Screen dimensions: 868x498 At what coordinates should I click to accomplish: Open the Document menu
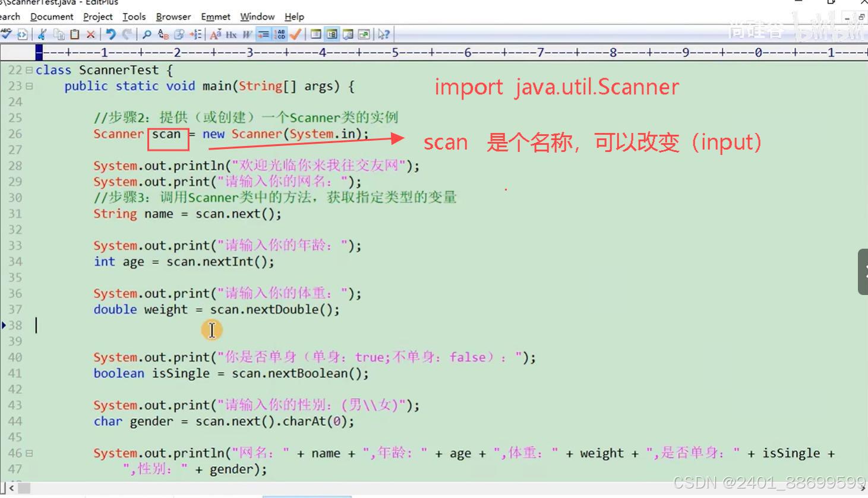tap(52, 17)
